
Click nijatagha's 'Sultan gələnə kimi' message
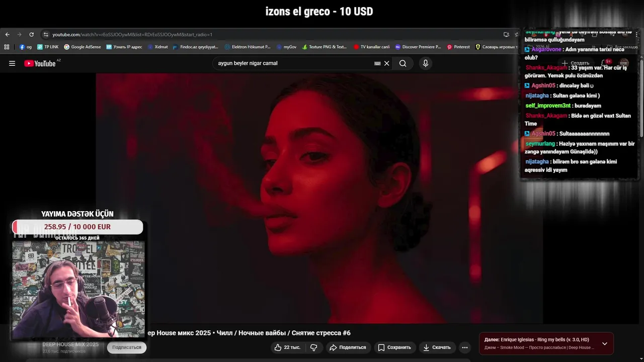point(562,96)
